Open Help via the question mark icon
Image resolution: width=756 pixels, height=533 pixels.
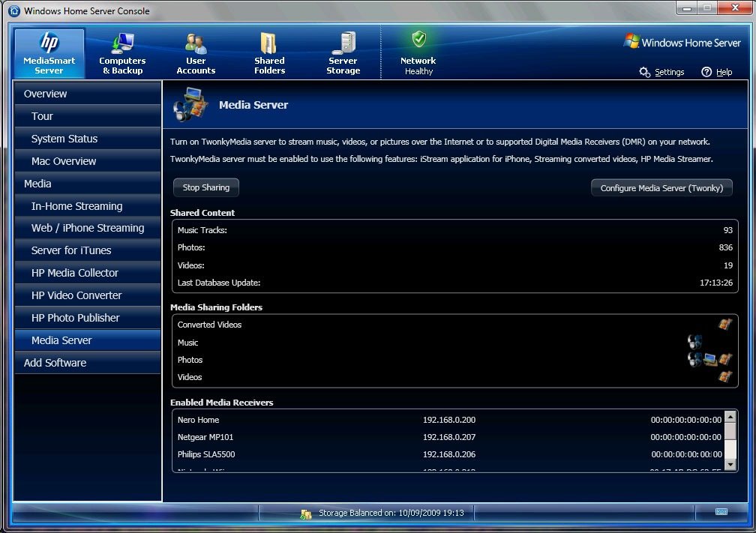(x=706, y=72)
